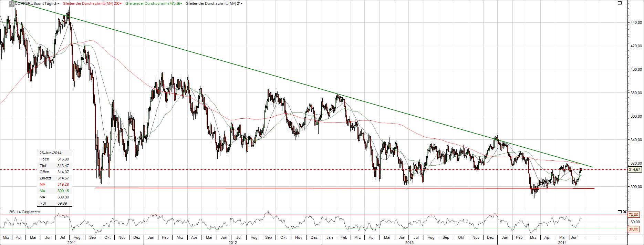Screen dimensions: 644x245
Task: Select the RSI 70,00 overbought level label
Action: (634, 215)
